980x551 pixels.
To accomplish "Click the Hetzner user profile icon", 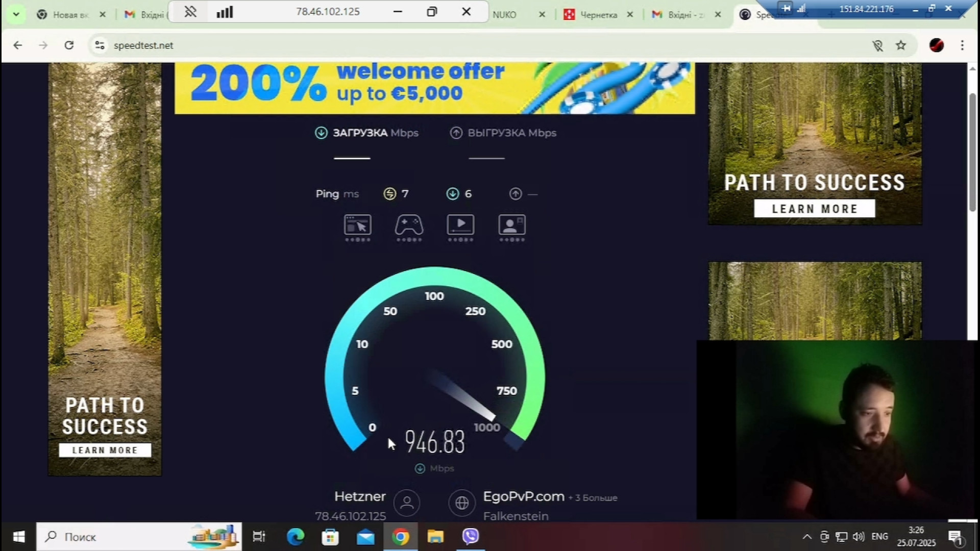I will click(407, 503).
